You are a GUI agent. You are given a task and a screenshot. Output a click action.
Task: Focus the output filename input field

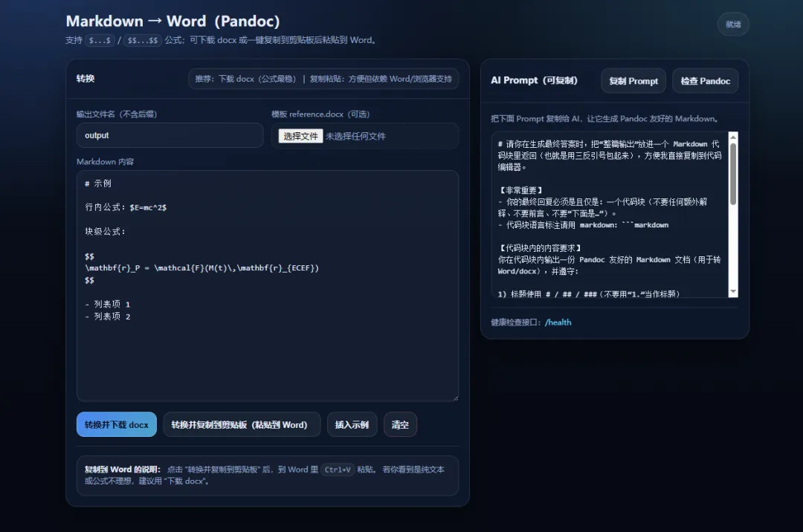coord(170,135)
